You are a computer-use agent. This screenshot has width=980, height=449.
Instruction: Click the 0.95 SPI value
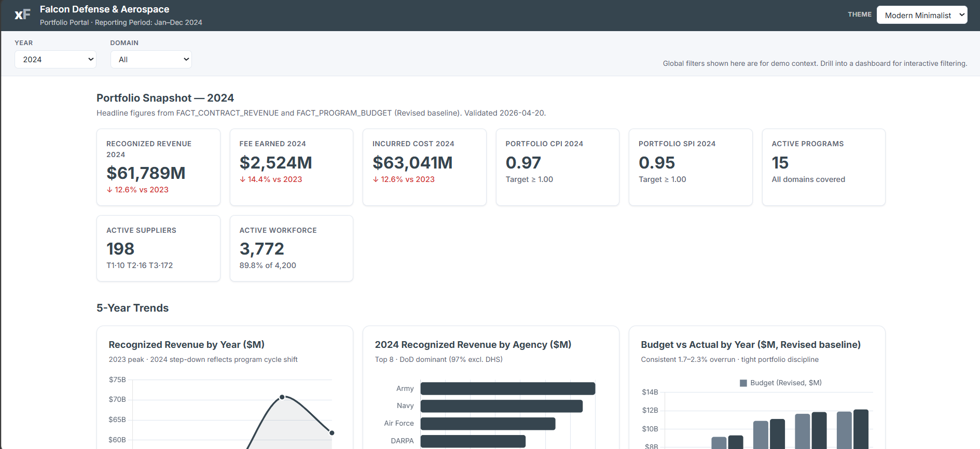tap(657, 163)
